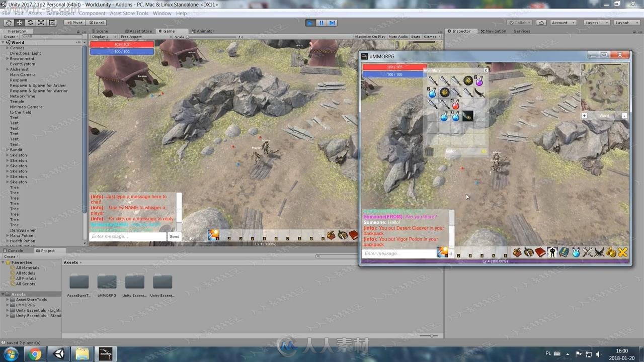
Task: Toggle Play mode
Action: pos(310,23)
